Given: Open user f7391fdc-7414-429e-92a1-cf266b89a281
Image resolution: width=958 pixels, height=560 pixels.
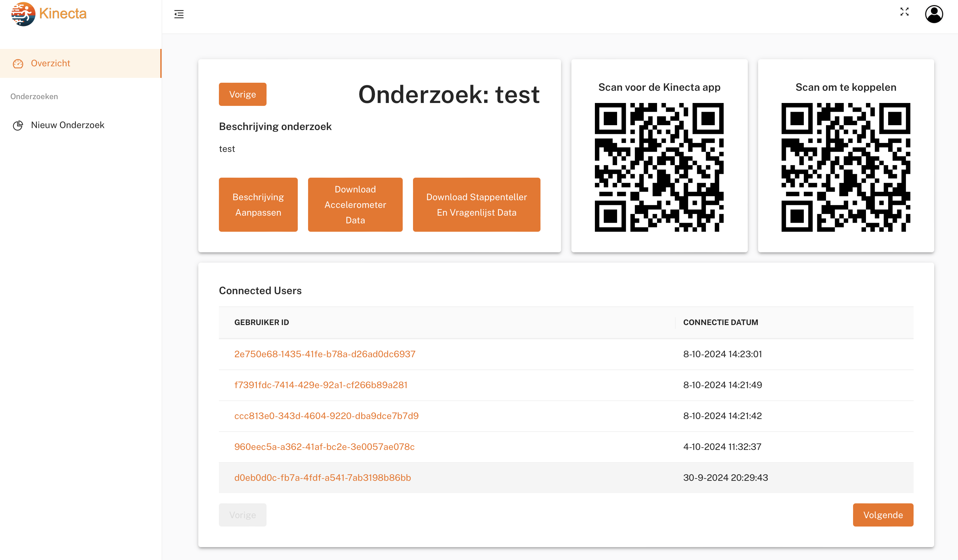Looking at the screenshot, I should click(x=321, y=385).
